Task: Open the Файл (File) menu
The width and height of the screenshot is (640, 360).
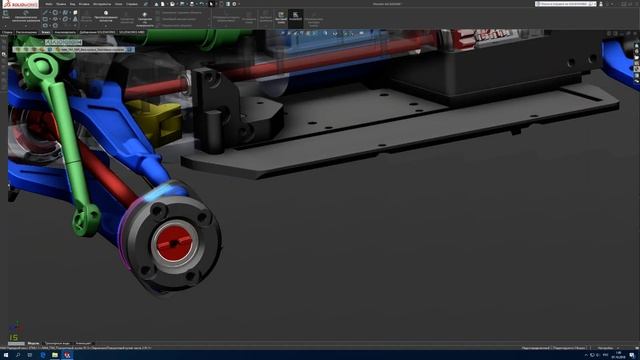Action: (x=49, y=4)
